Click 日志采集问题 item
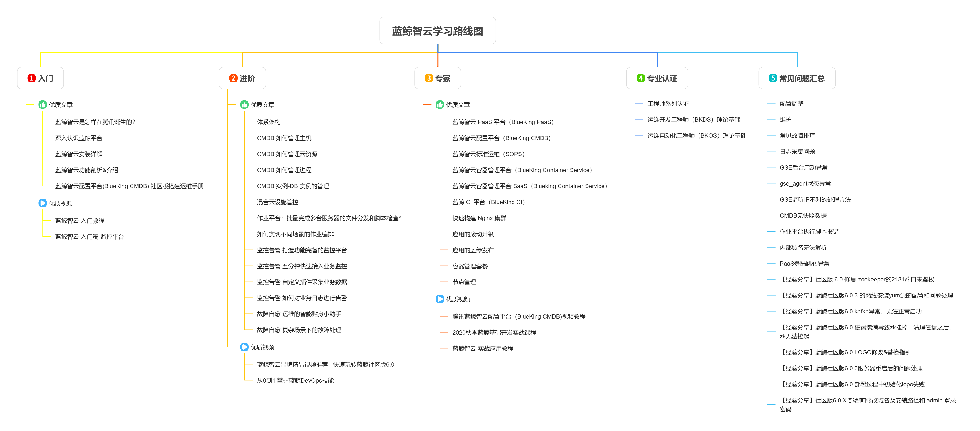Image resolution: width=980 pixels, height=431 pixels. pyautogui.click(x=797, y=152)
